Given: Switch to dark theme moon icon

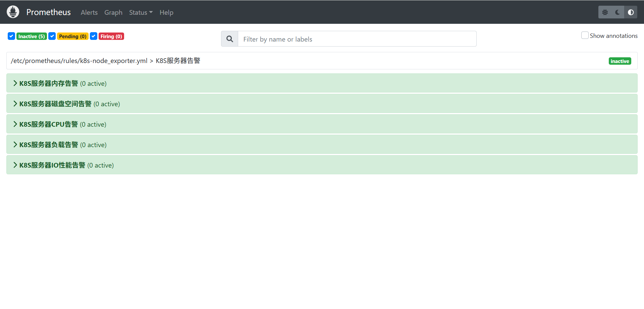Looking at the screenshot, I should pos(618,12).
